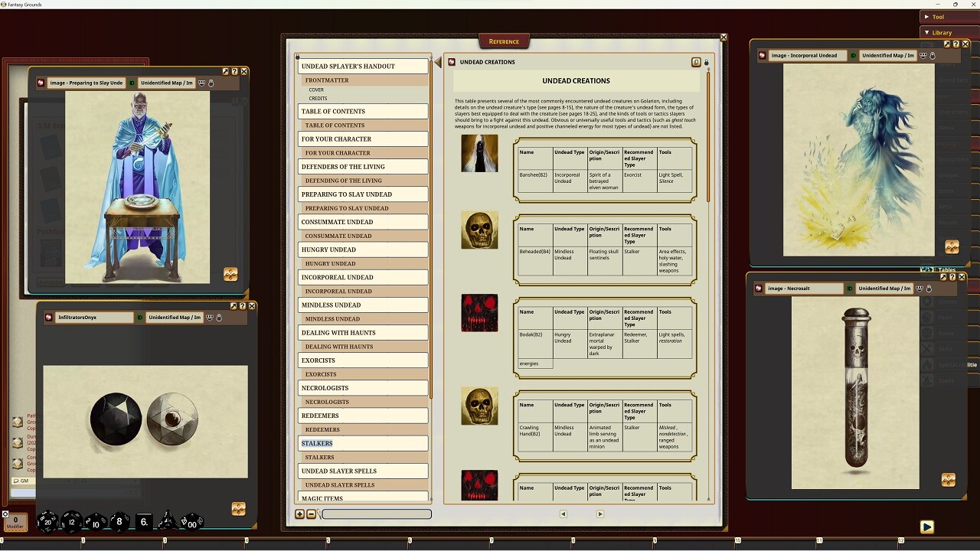Click the back navigation arrow in the reference chapter list
The width and height of the screenshot is (980, 551).
(x=563, y=514)
